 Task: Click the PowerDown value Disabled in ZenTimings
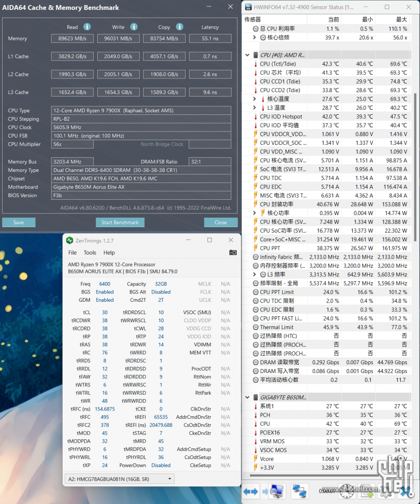pos(161,465)
